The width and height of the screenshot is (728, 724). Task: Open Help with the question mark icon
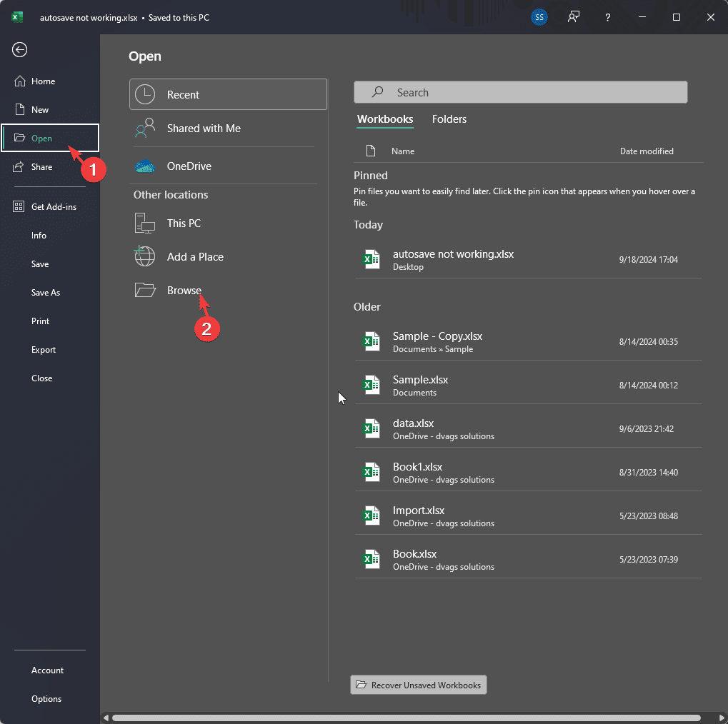(x=607, y=18)
